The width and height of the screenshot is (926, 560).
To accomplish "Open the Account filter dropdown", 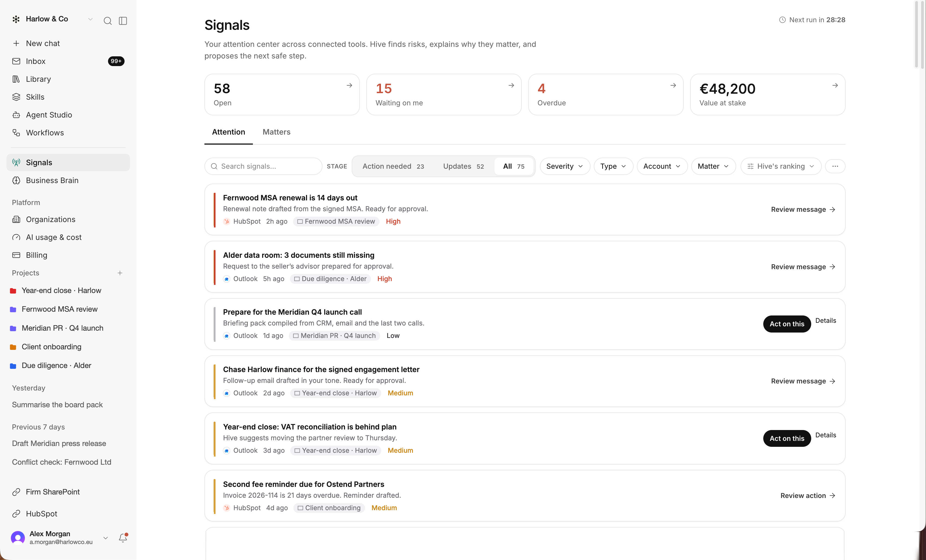I will tap(662, 166).
